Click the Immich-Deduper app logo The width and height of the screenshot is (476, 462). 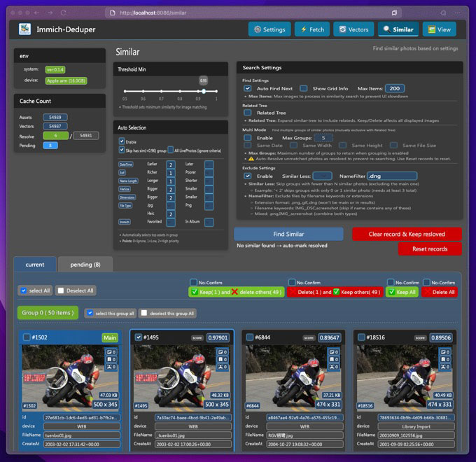point(24,29)
